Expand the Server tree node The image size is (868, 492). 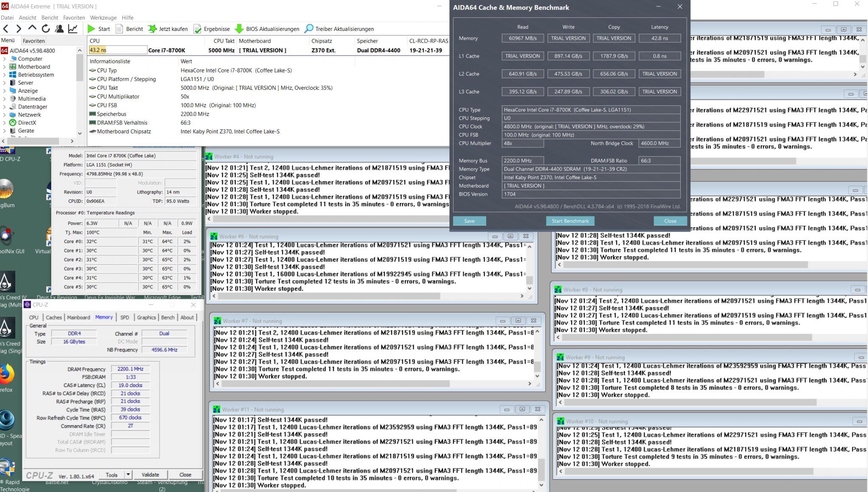pos(5,83)
